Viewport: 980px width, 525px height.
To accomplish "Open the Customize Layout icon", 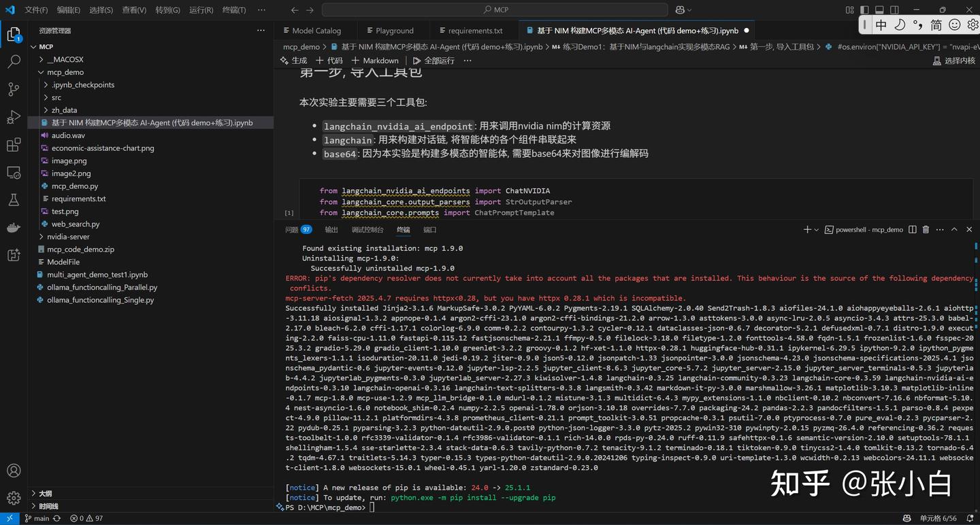I will [x=849, y=10].
